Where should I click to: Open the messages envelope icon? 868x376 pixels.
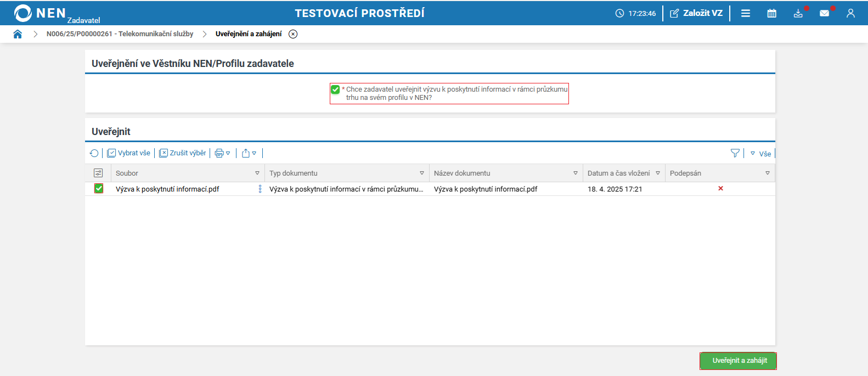[824, 13]
